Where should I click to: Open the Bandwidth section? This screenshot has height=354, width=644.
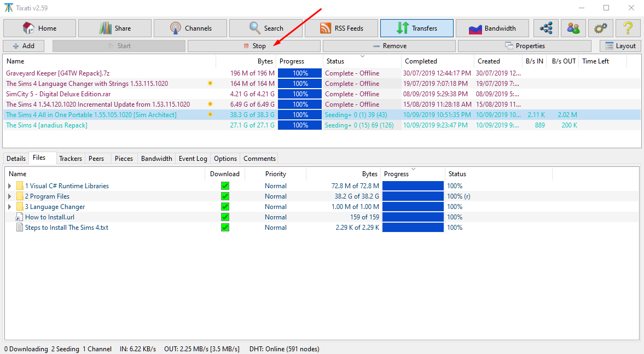492,28
